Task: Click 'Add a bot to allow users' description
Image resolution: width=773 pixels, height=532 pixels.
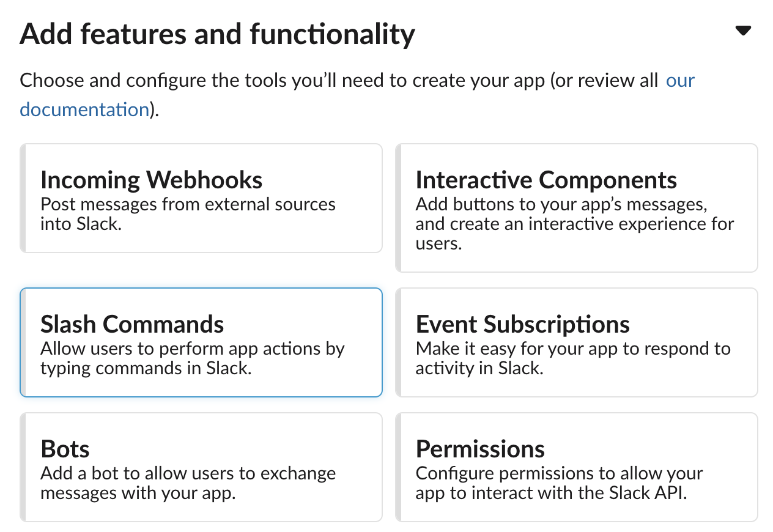Action: (188, 474)
